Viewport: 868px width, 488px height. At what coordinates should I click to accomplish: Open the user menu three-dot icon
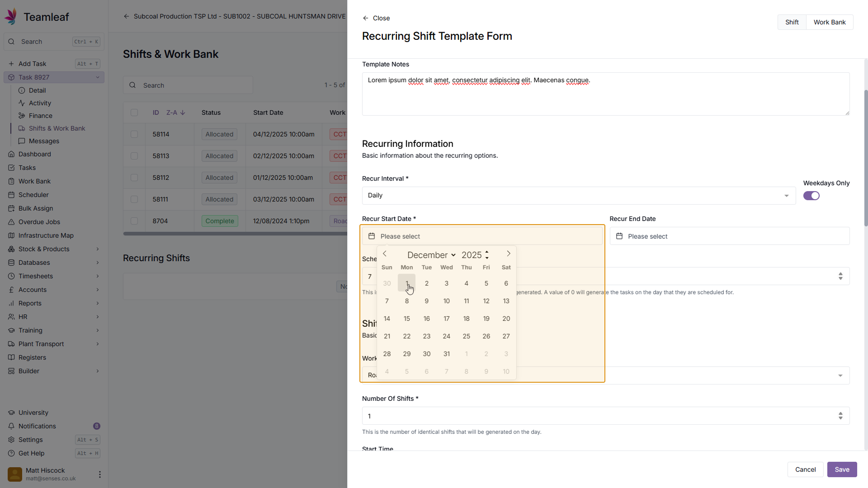tap(99, 474)
